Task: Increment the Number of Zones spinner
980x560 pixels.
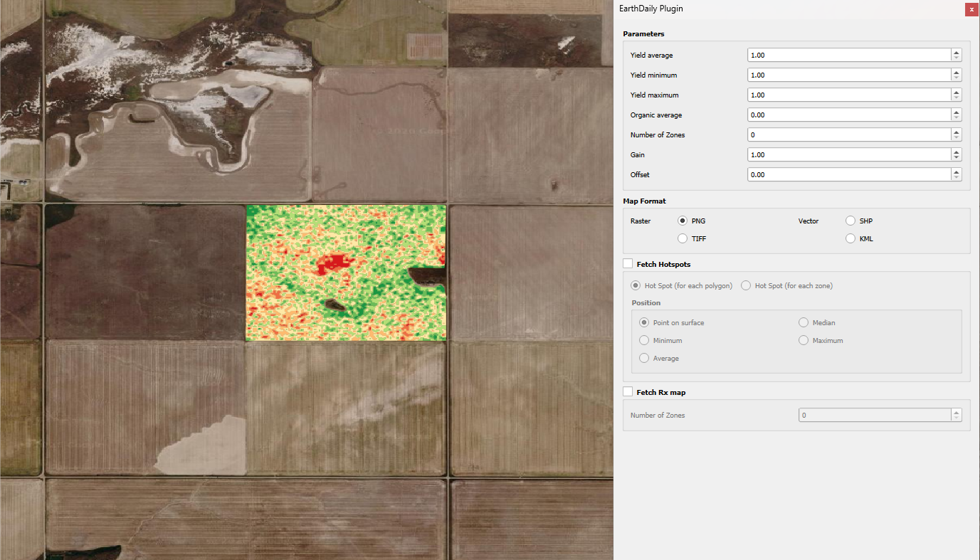Action: [x=957, y=132]
